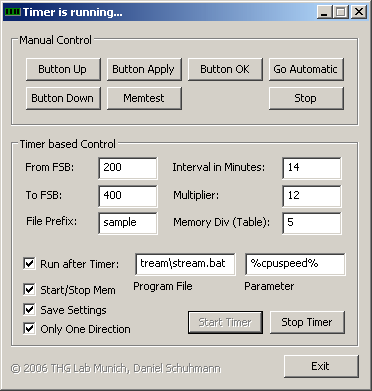
Task: Focus the To FSB field
Action: [128, 196]
